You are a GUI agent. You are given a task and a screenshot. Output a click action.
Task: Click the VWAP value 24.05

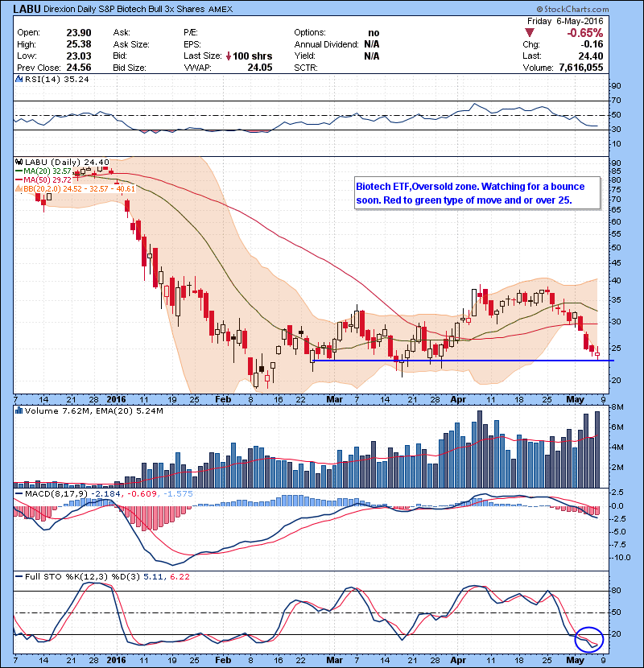point(260,68)
